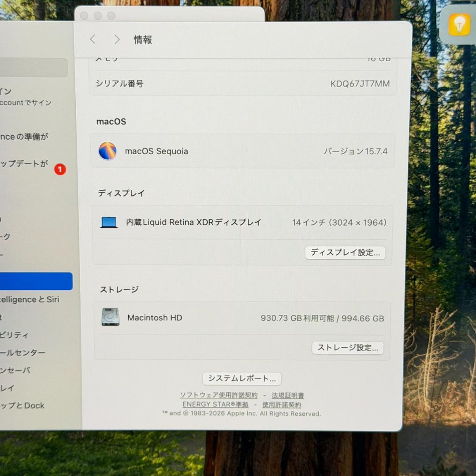Click the macOS Sequoia version icon

click(108, 151)
